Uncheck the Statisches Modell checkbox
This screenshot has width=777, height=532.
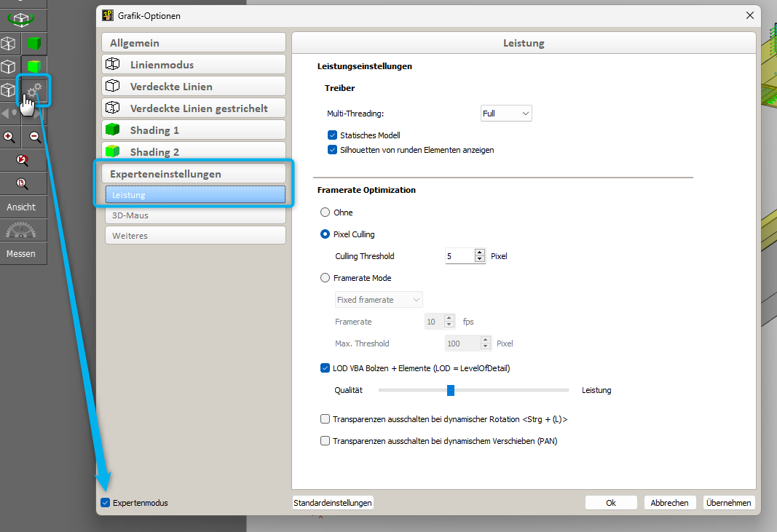tap(332, 135)
